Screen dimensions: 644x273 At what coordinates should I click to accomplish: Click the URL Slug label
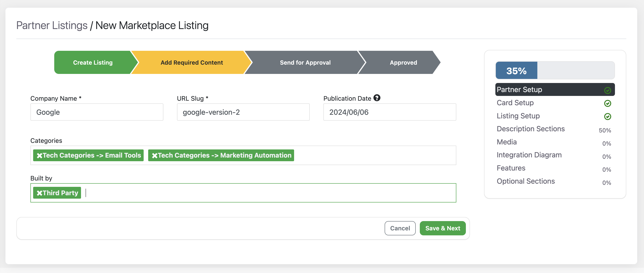[192, 98]
